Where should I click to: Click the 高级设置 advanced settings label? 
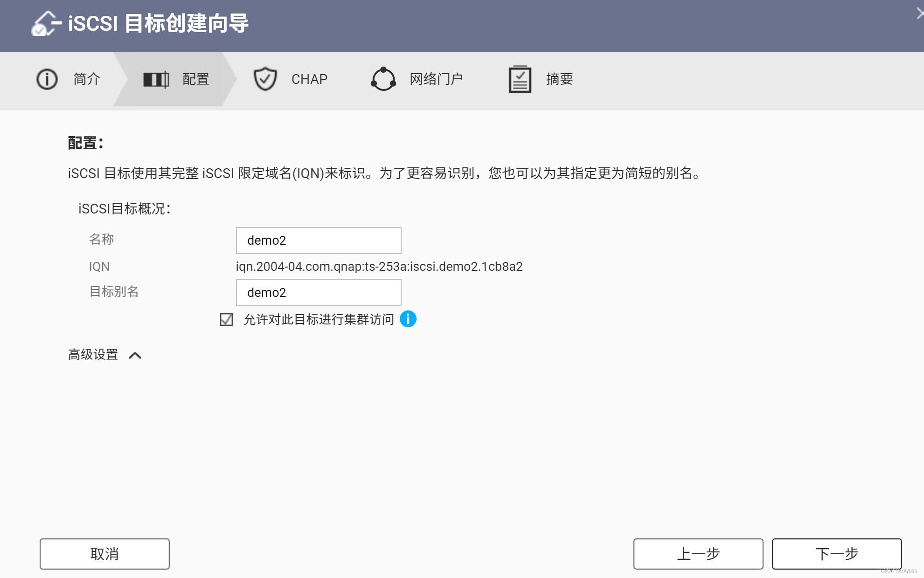pos(93,355)
